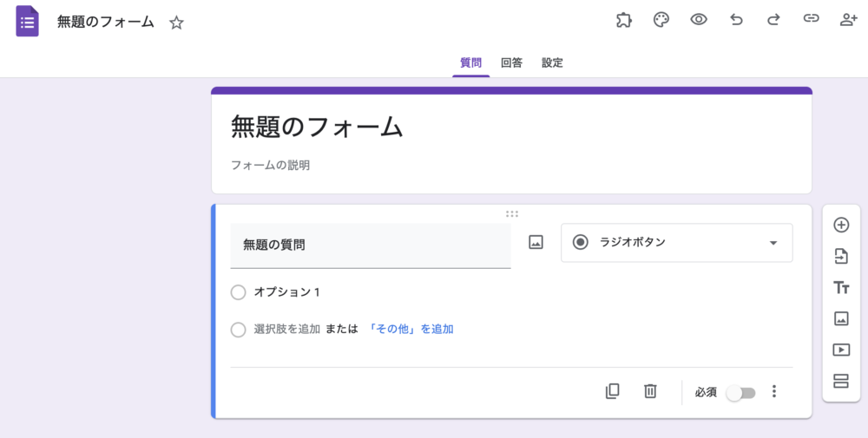Click the 「その他」を追加 link

pyautogui.click(x=410, y=330)
